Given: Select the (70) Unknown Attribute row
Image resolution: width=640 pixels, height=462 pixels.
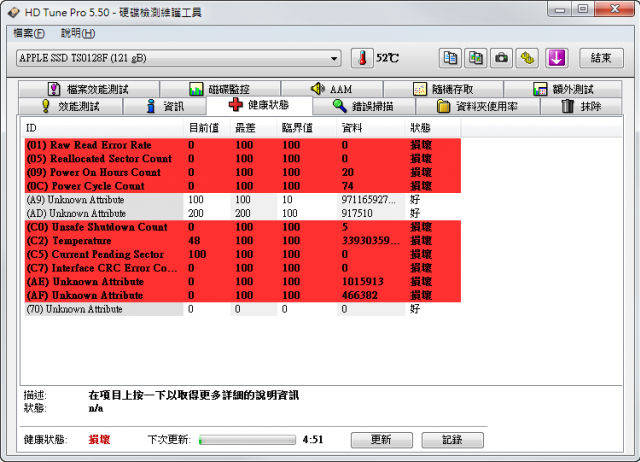Looking at the screenshot, I should pyautogui.click(x=242, y=309).
